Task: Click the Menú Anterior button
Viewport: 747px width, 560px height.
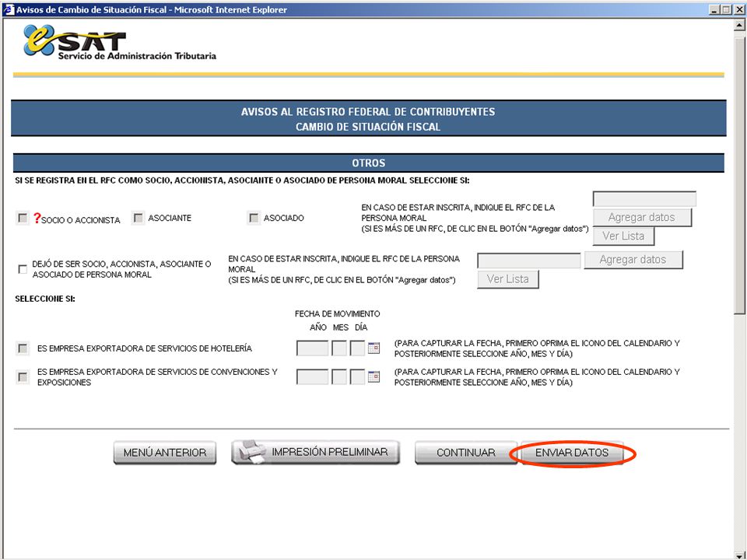Action: [165, 453]
